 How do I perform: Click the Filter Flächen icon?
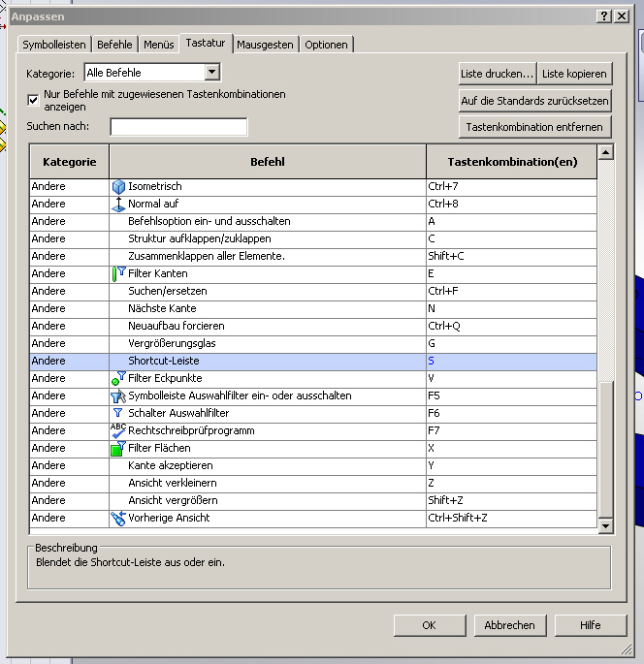(118, 449)
